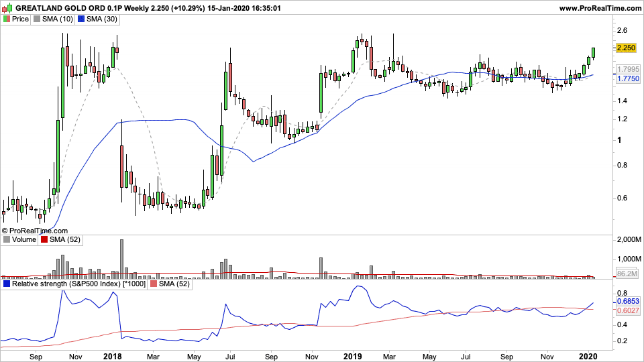Select the Volume legend label
This screenshot has width=644, height=362.
[x=24, y=240]
